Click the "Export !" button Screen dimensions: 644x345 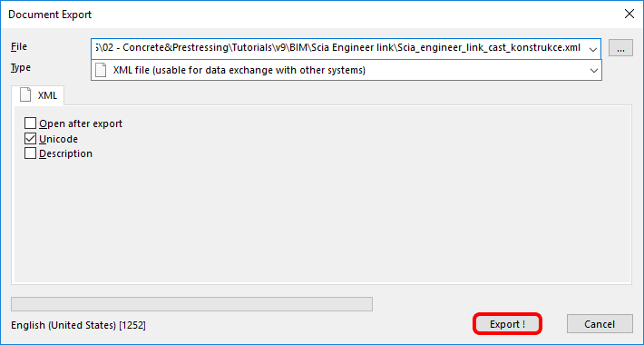(507, 324)
